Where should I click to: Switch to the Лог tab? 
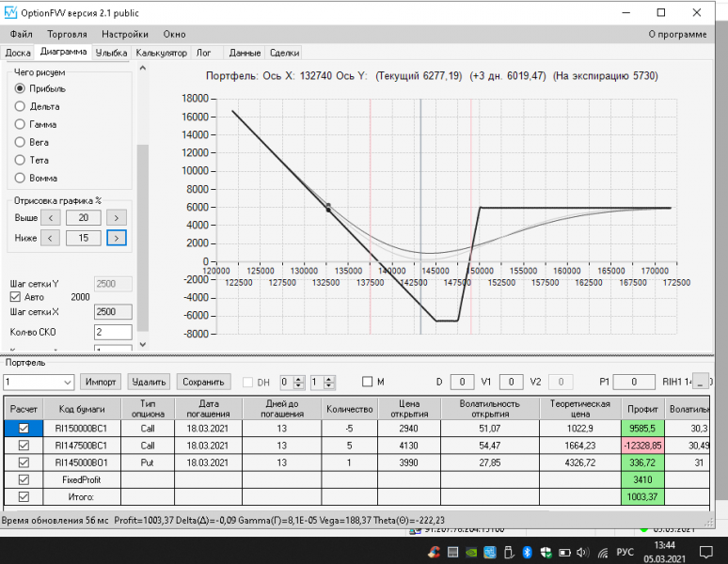click(204, 53)
